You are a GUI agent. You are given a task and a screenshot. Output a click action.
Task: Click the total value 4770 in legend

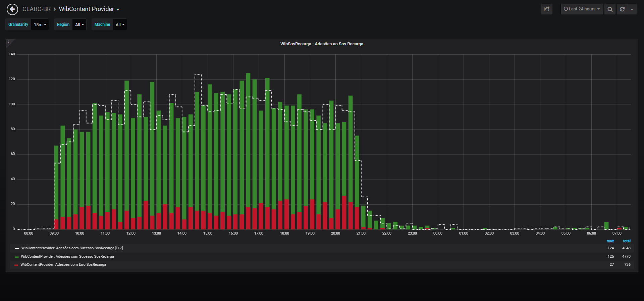click(x=626, y=256)
